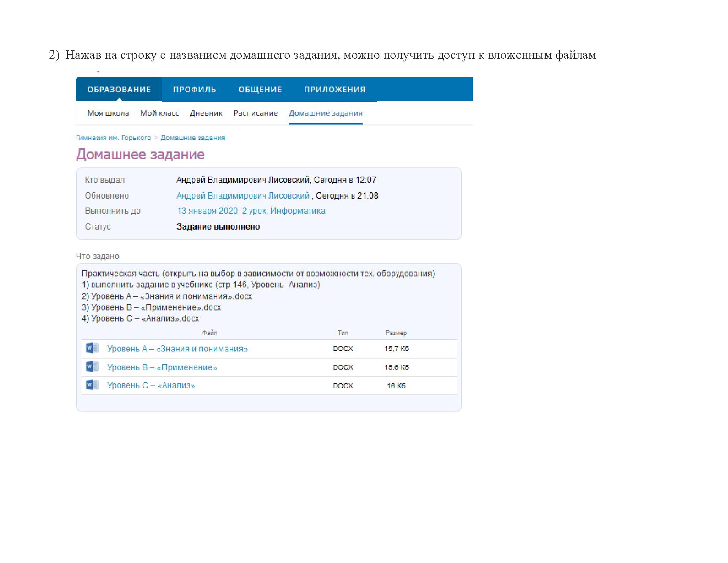
Task: Go to Моя школа submenu item
Action: click(x=108, y=113)
